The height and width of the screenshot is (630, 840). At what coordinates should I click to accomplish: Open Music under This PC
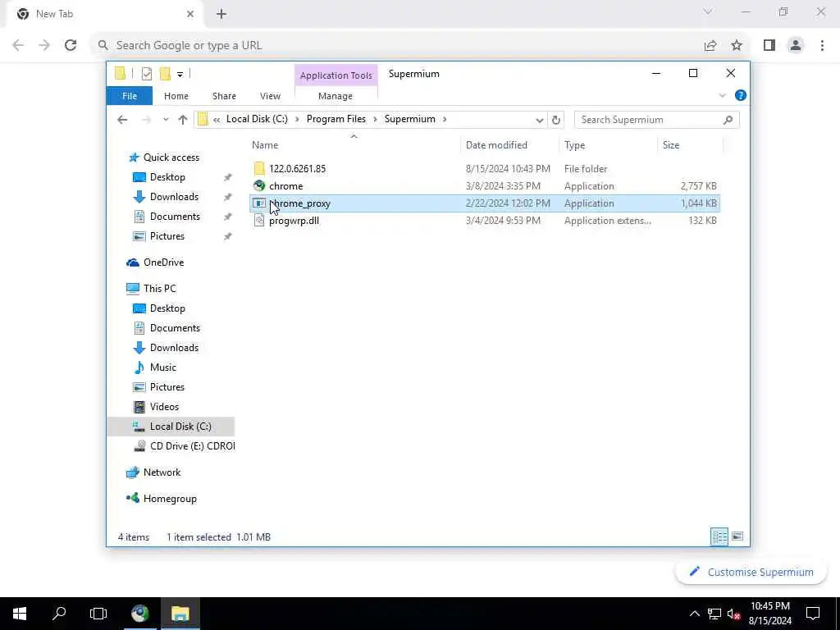163,367
